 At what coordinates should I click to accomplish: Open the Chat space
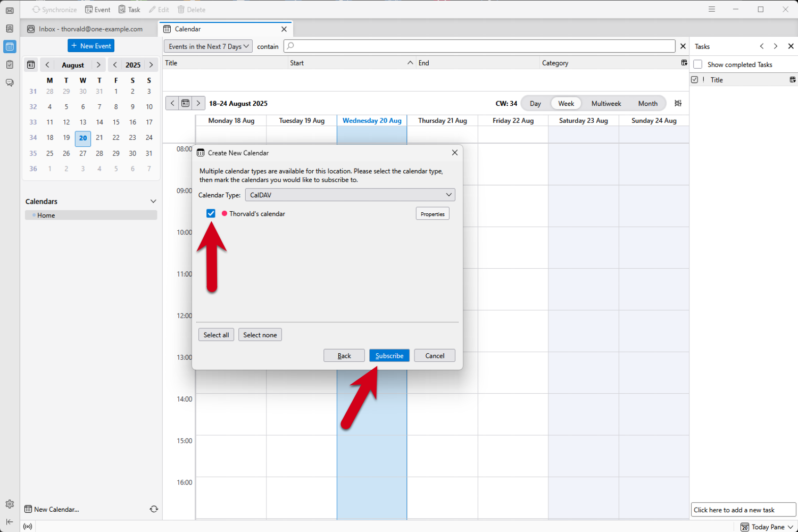pos(10,82)
